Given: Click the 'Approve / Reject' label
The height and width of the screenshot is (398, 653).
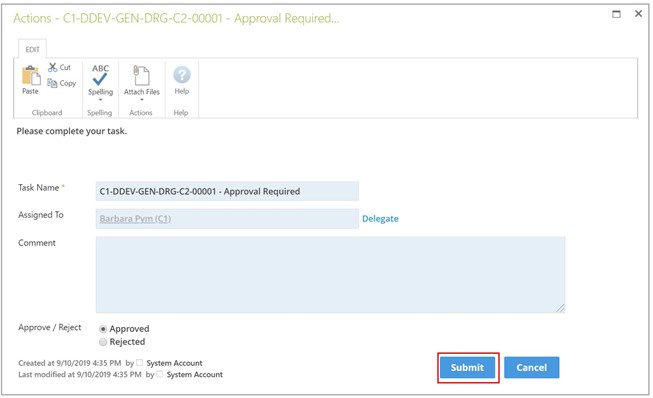Looking at the screenshot, I should (x=50, y=328).
